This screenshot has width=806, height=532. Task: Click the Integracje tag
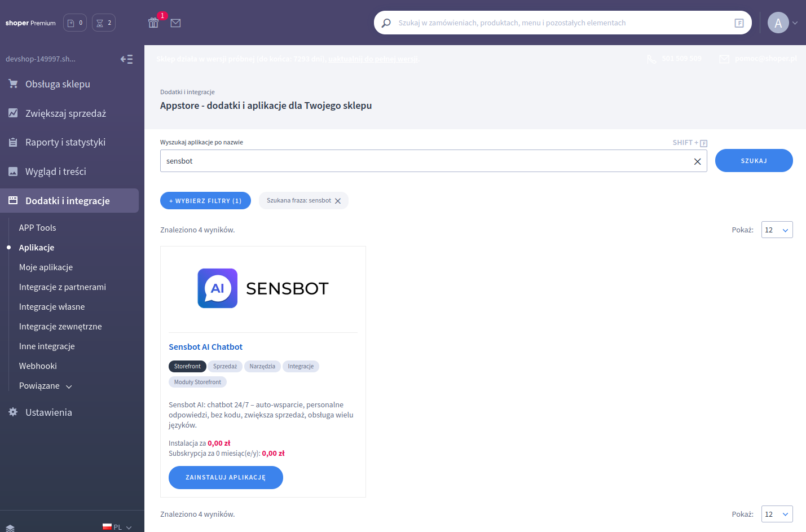301,367
